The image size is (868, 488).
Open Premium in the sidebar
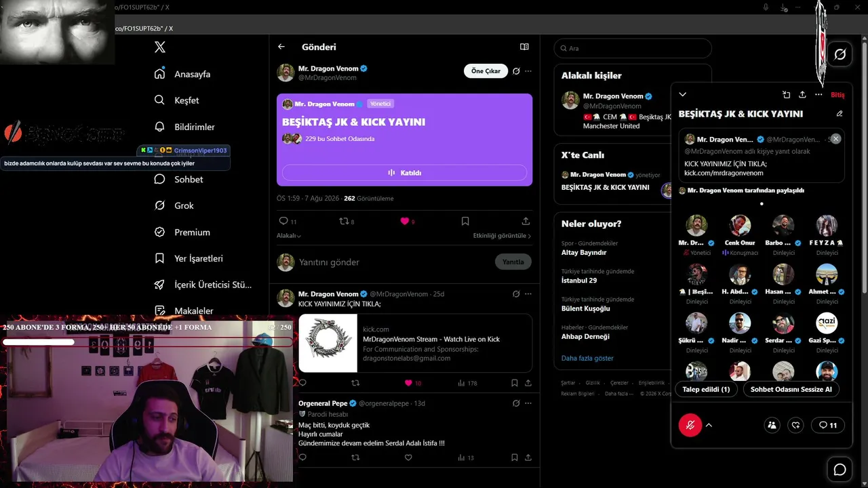click(182, 232)
